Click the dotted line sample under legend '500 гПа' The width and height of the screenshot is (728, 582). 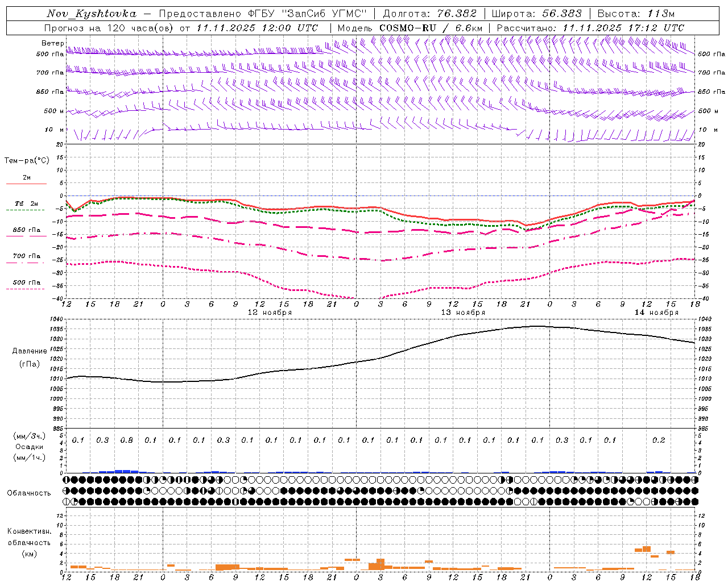26,289
